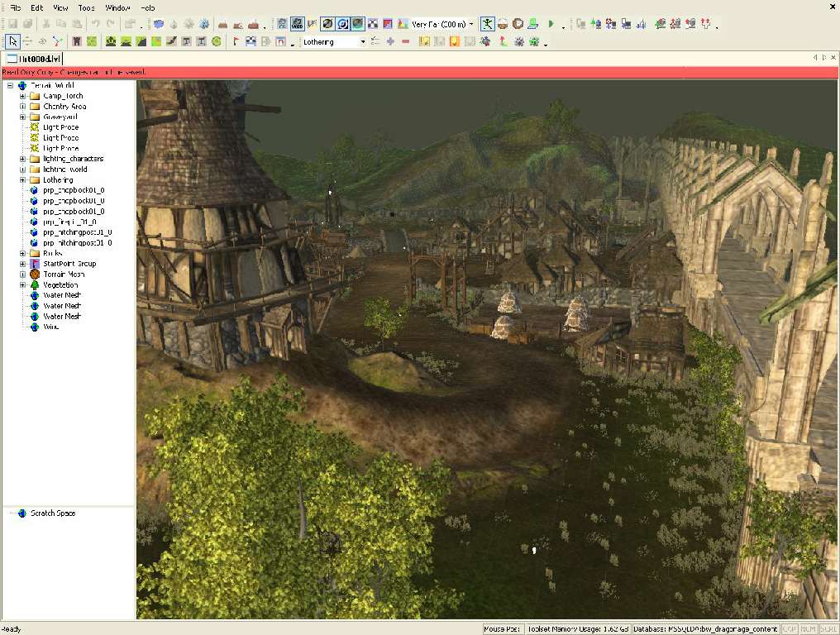This screenshot has width=840, height=635.
Task: Click the green circular icon in second toolbar
Action: (217, 41)
